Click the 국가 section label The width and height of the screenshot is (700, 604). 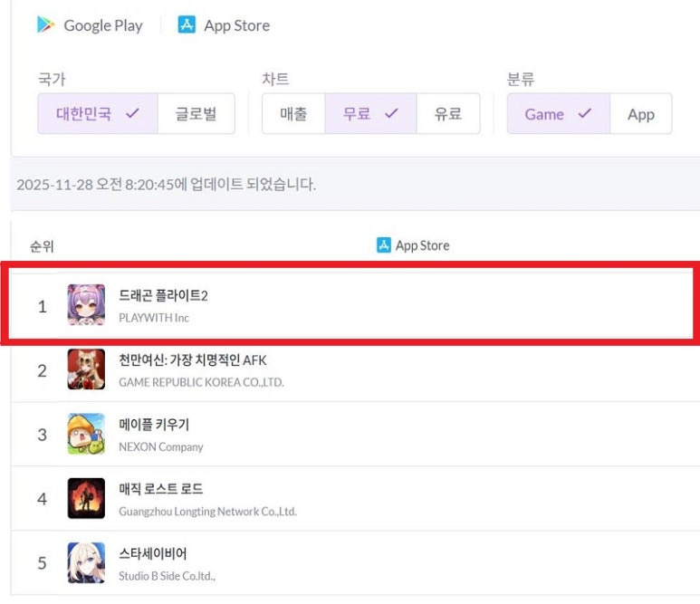52,79
